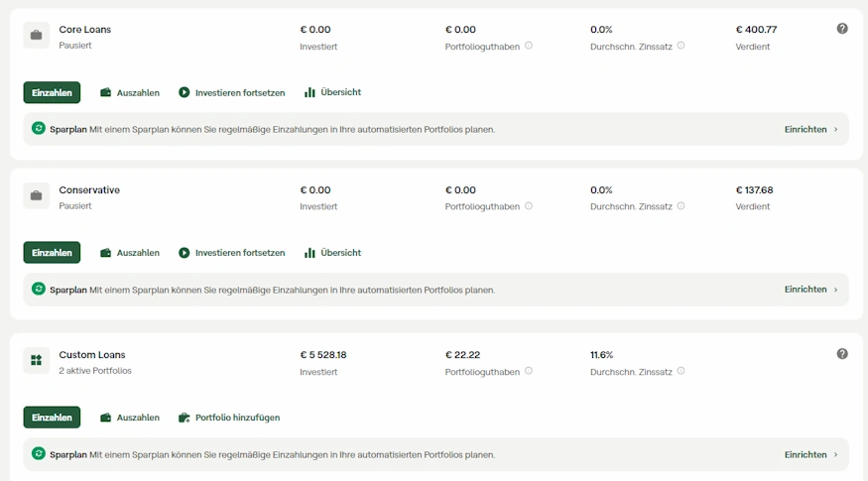
Task: Expand Einrichten for Conservative Sparplan
Action: pos(810,290)
